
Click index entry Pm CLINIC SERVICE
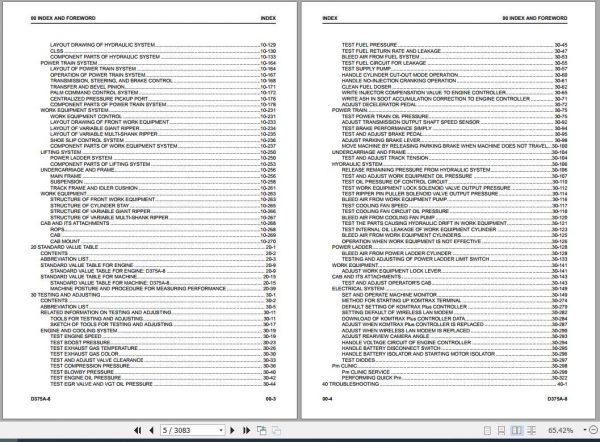(x=366, y=372)
